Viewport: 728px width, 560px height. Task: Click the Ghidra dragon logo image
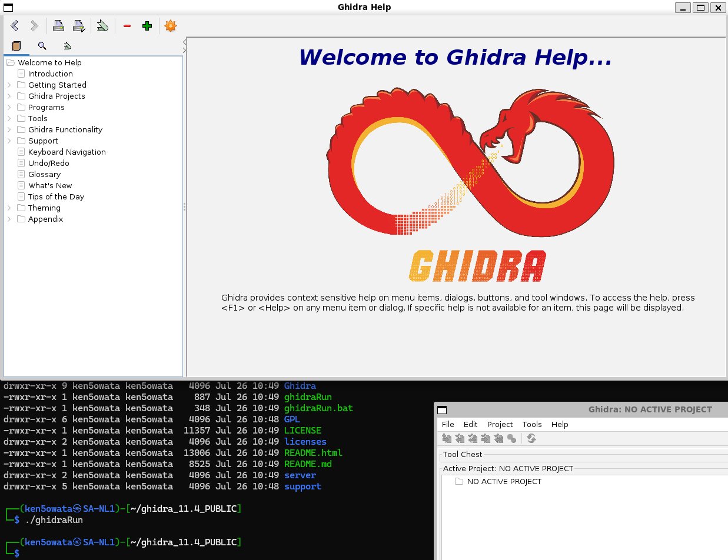tap(470, 163)
